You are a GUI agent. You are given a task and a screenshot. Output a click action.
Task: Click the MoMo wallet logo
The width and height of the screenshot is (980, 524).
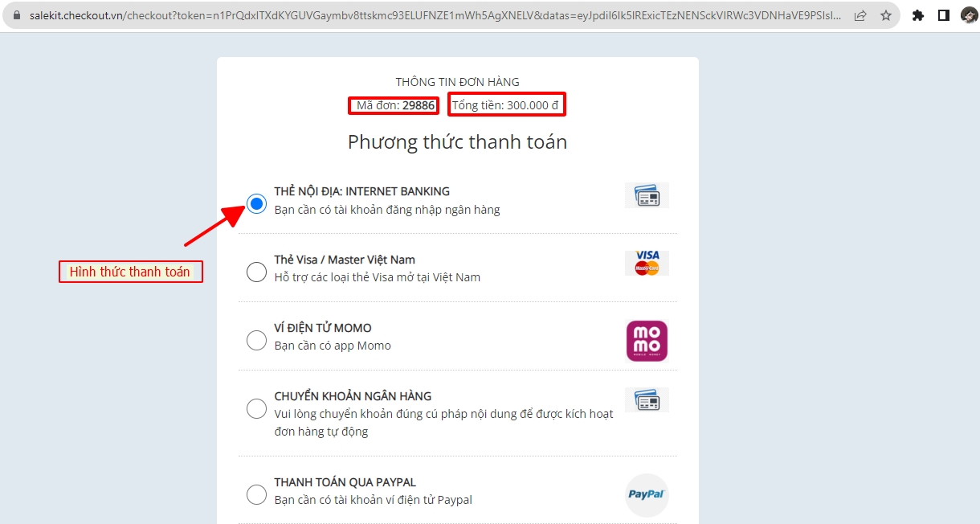pos(647,341)
